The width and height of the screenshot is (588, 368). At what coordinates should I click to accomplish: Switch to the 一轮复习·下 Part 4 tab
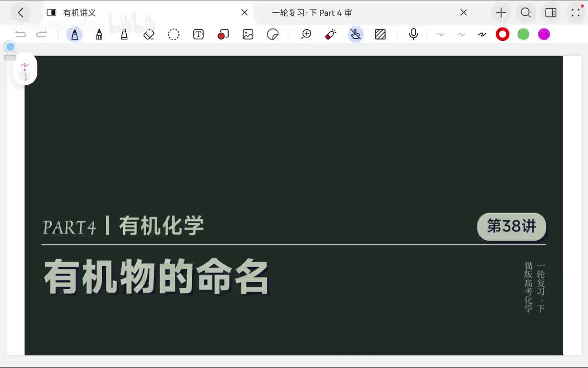[x=311, y=13]
